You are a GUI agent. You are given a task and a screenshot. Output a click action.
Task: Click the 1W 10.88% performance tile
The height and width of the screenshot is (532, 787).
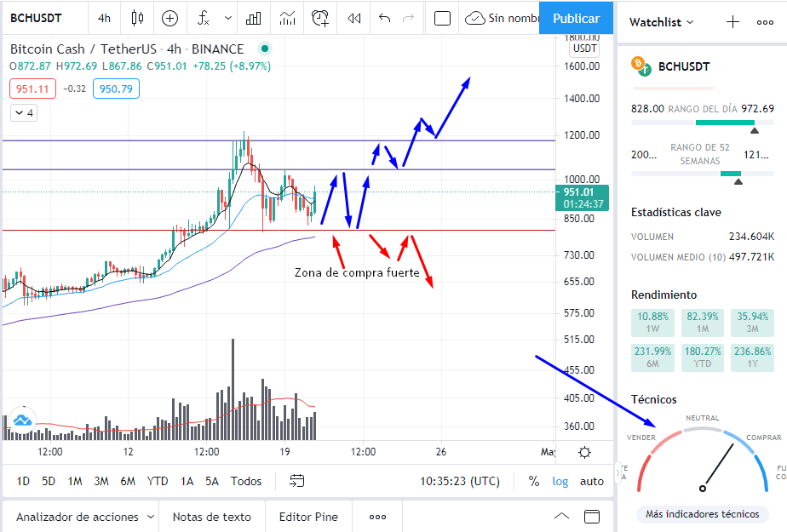click(x=652, y=323)
